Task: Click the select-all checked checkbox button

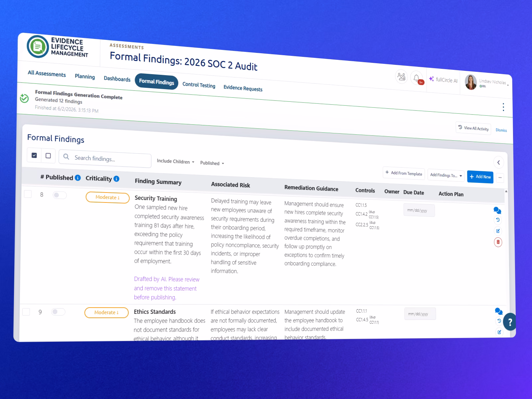Action: [x=34, y=155]
